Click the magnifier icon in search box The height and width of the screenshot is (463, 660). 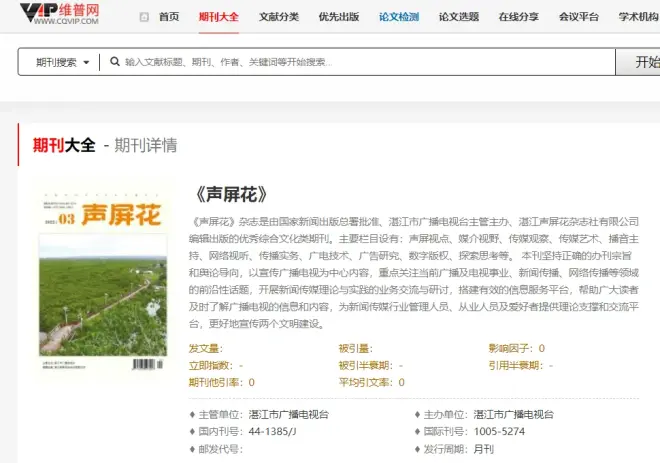click(115, 62)
